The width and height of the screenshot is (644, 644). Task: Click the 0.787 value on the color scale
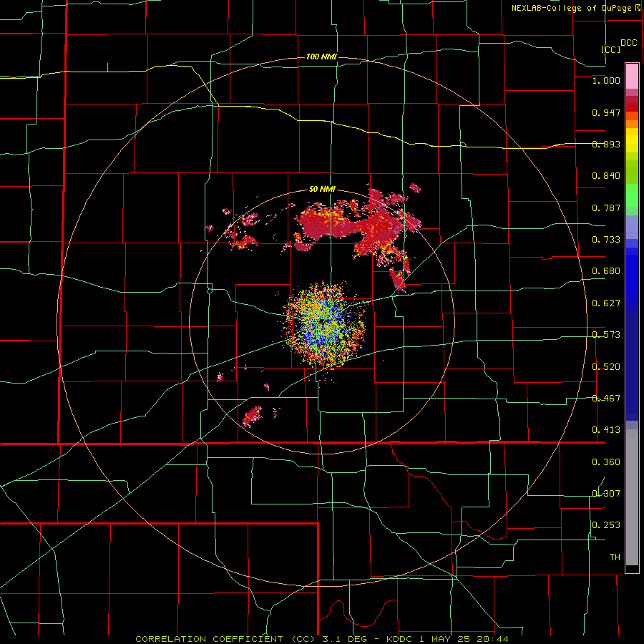606,208
